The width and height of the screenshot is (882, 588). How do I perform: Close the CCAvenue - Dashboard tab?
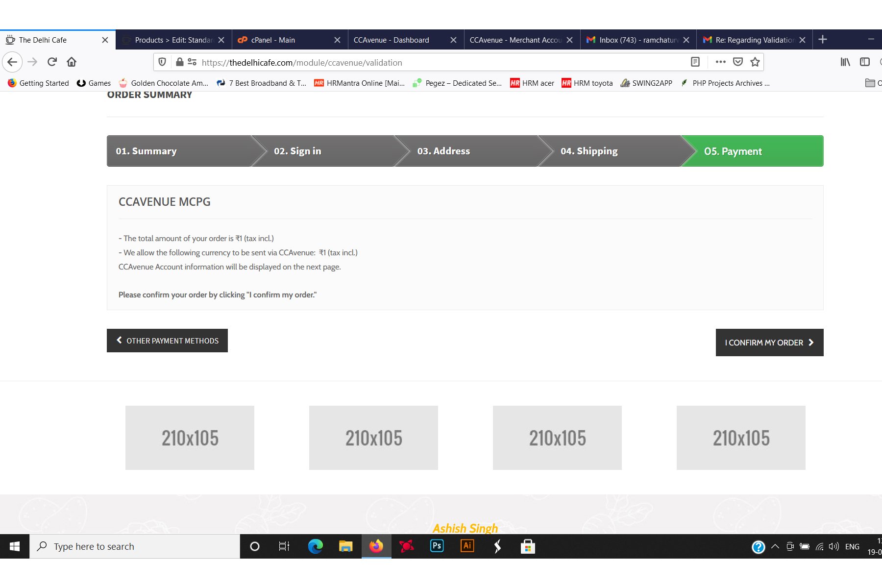453,40
